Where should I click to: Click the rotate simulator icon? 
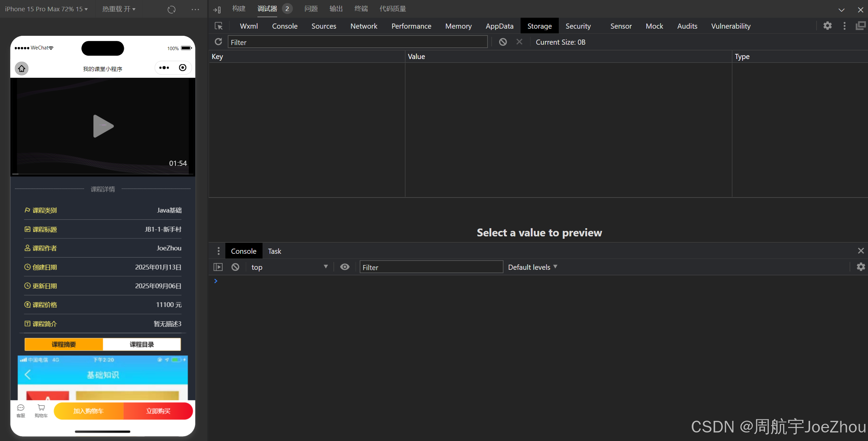(171, 9)
